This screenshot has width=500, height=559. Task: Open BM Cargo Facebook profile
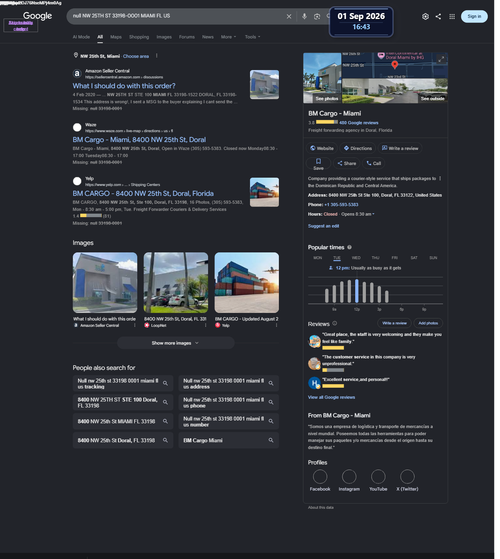tap(320, 480)
